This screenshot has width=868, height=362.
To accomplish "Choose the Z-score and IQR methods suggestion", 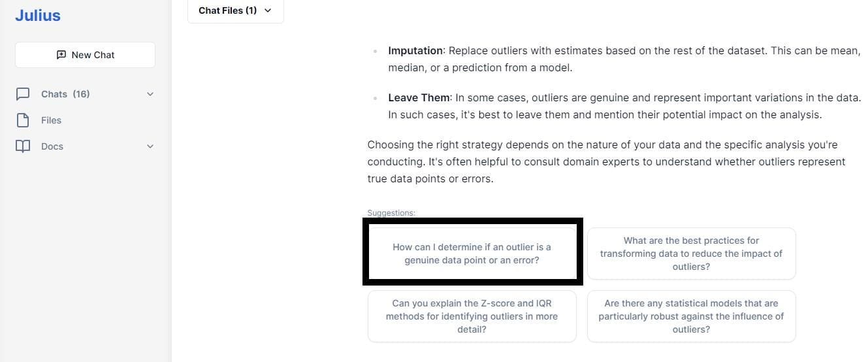I will click(x=472, y=316).
